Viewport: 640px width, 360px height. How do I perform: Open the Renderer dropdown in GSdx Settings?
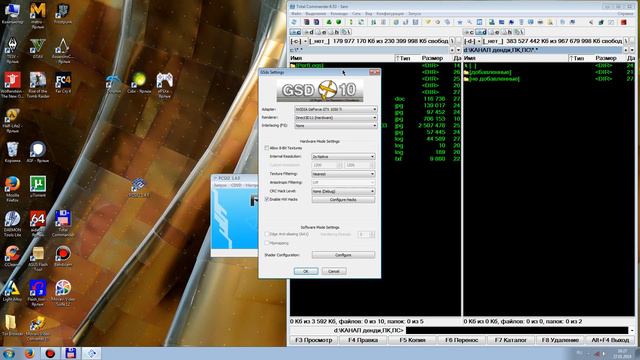click(x=336, y=118)
